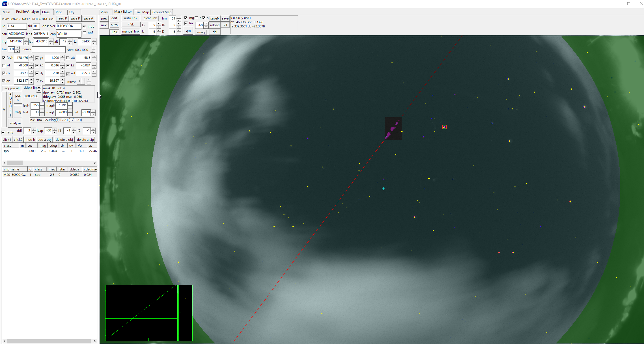Screen dimensions: 644x344
Task: Click the move left arrow button
Action: [x=79, y=81]
